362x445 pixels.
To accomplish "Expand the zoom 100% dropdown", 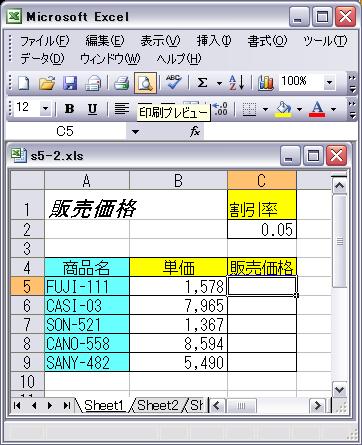I will tap(329, 82).
